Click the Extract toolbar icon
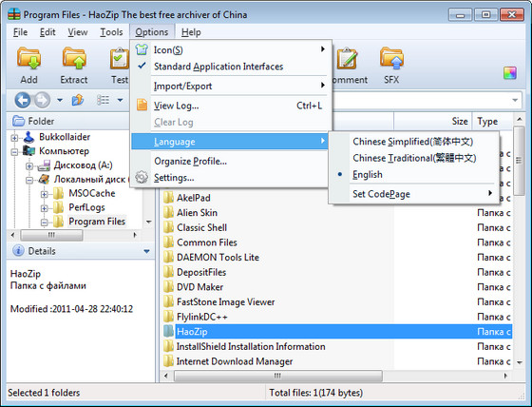The height and width of the screenshot is (407, 532). (x=74, y=58)
